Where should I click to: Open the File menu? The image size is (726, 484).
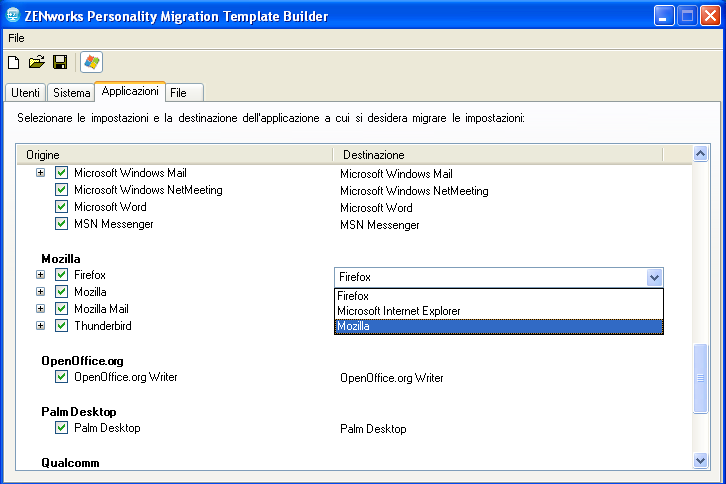16,38
